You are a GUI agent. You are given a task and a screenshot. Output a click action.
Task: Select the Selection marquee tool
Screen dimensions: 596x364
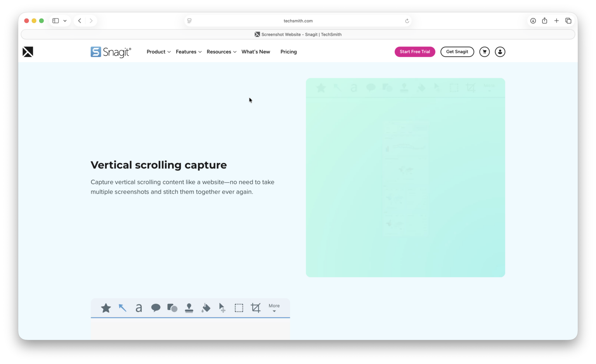pos(239,308)
